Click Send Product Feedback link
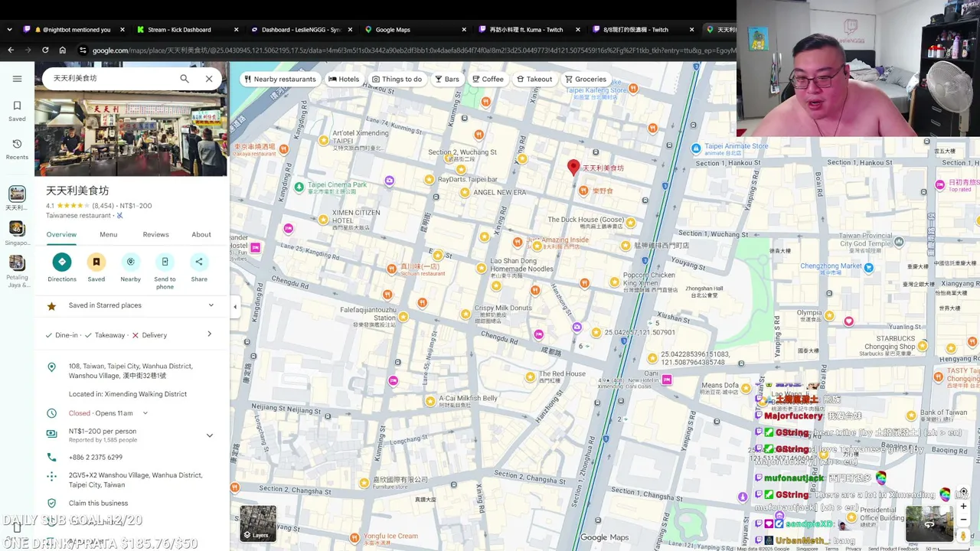 point(893,549)
